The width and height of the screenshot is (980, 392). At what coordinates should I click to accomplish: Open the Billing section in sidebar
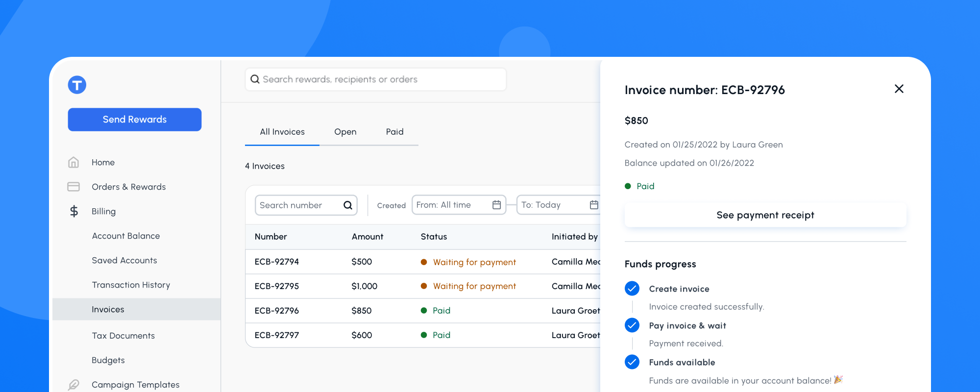tap(104, 211)
